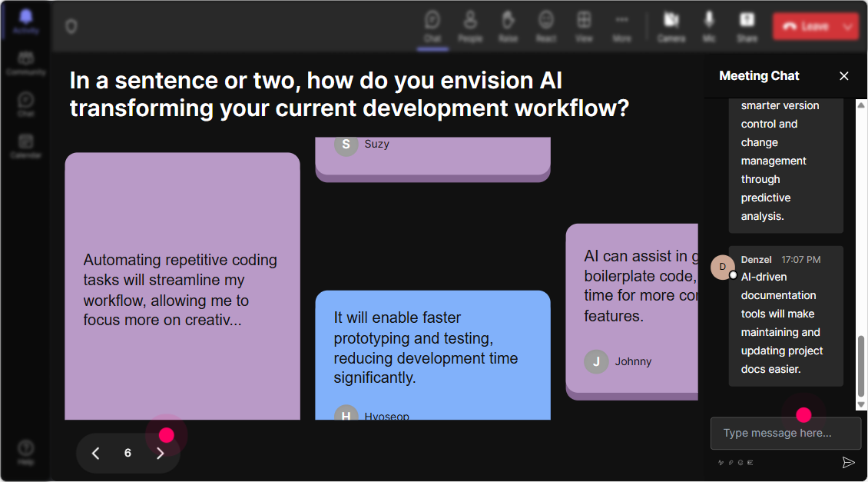The width and height of the screenshot is (868, 482).
Task: Expand the Leave button dropdown arrow
Action: pos(848,26)
